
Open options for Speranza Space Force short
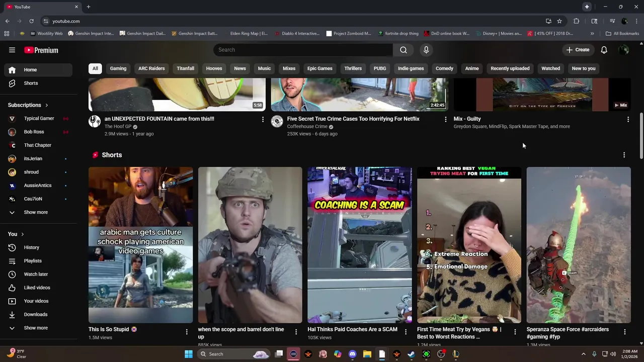[x=624, y=332]
